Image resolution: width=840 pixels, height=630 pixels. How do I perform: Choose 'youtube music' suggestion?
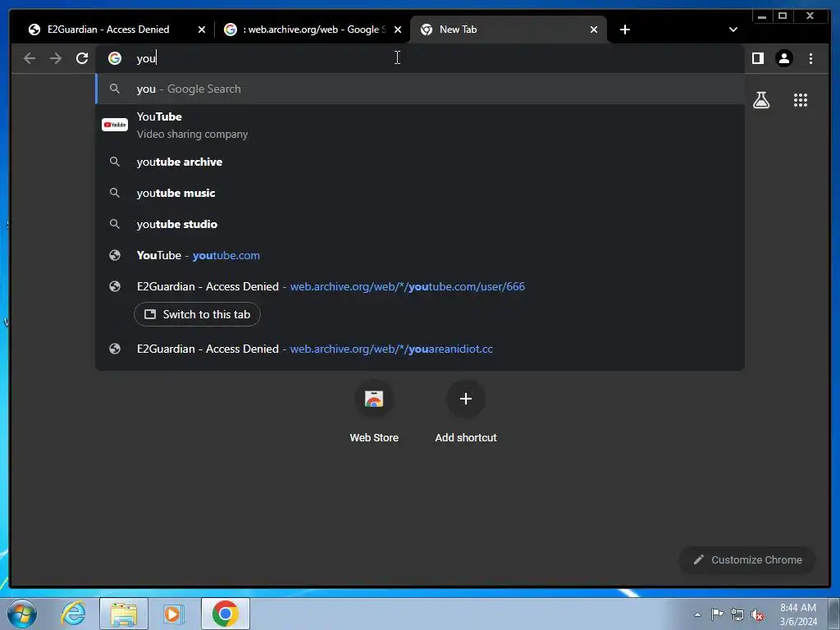tap(420, 193)
